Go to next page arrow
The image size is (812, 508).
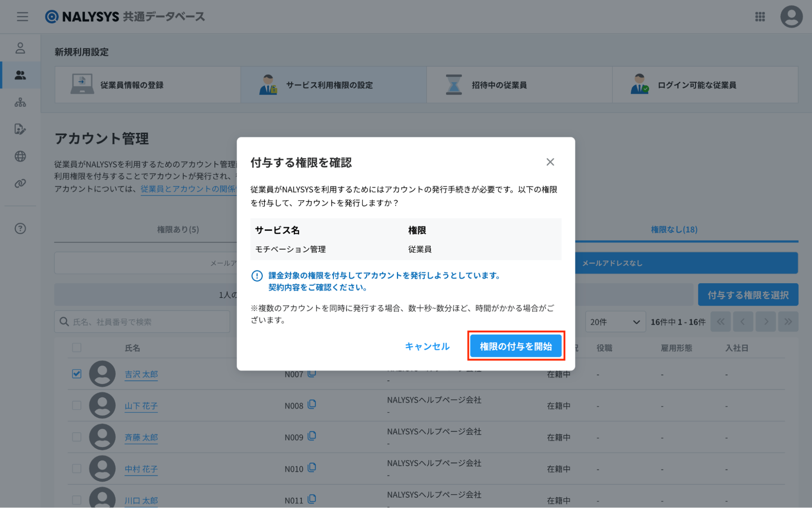(766, 322)
